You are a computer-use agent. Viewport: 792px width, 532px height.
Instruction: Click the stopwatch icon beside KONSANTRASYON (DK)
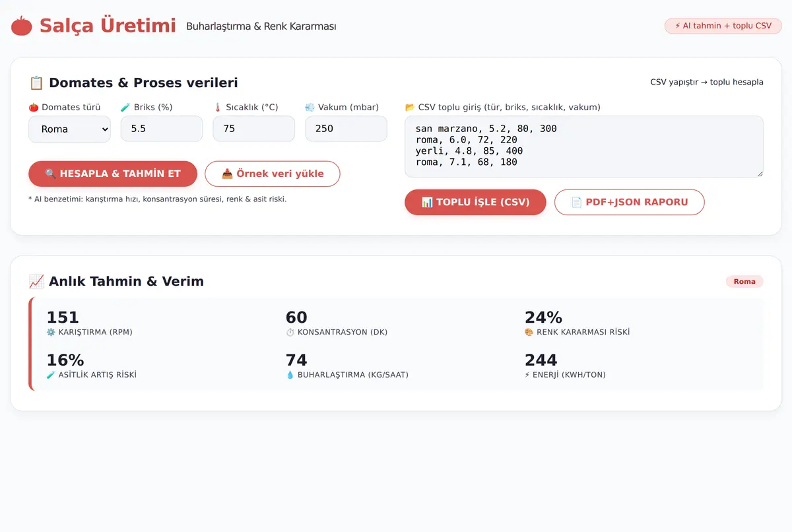[290, 332]
